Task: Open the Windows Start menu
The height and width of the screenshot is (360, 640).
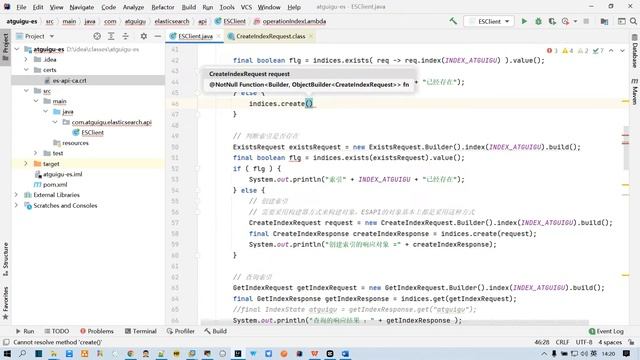Action: point(7,353)
